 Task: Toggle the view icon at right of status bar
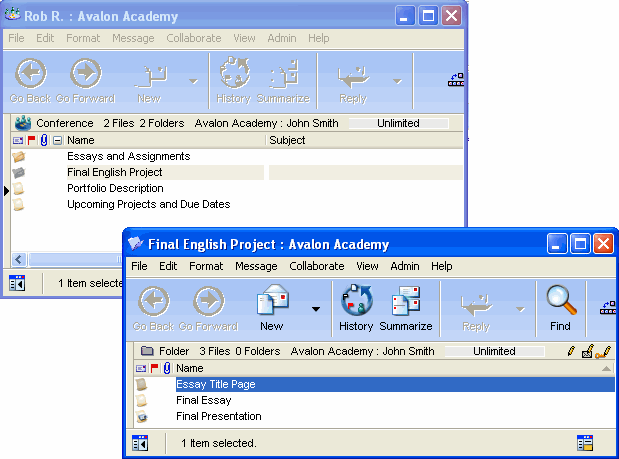tap(585, 442)
